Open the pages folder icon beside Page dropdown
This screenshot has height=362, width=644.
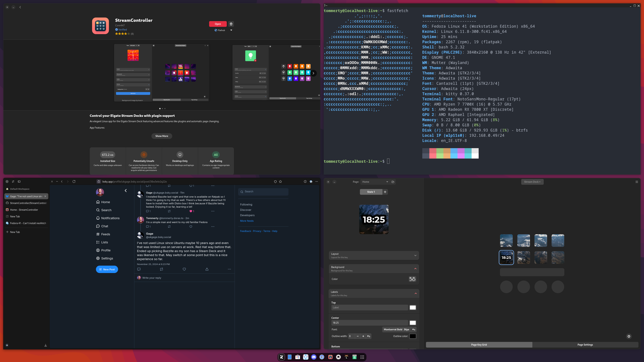coord(393,182)
